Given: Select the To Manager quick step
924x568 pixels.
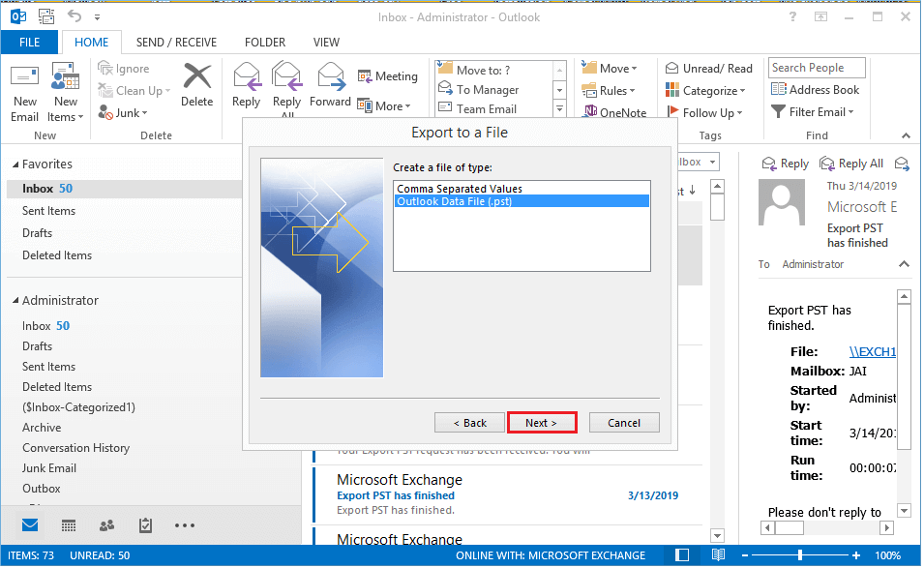Looking at the screenshot, I should click(x=493, y=90).
